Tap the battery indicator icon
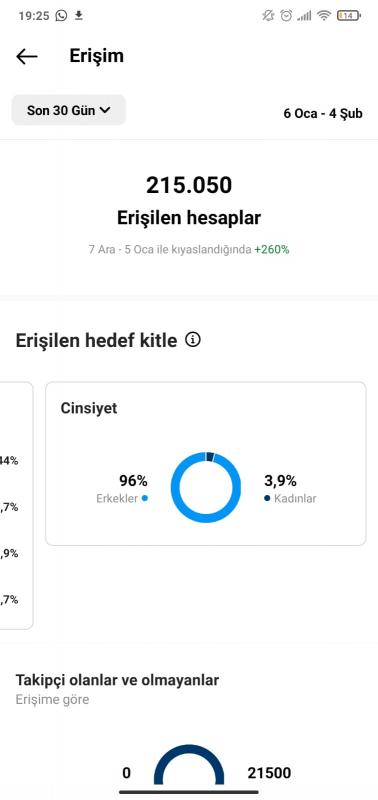This screenshot has width=378, height=800. click(349, 16)
